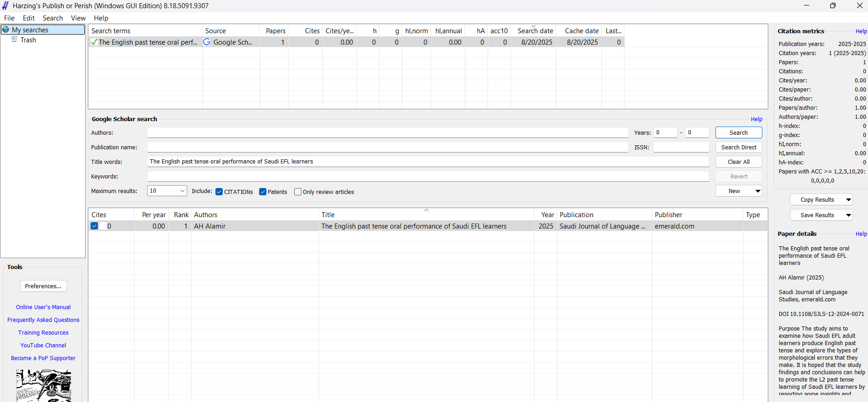Screen dimensions: 868x402
Task: Click the Years start input field
Action: coord(665,132)
